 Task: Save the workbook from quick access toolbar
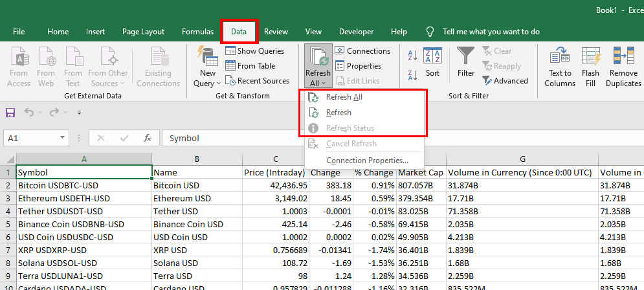pyautogui.click(x=10, y=112)
